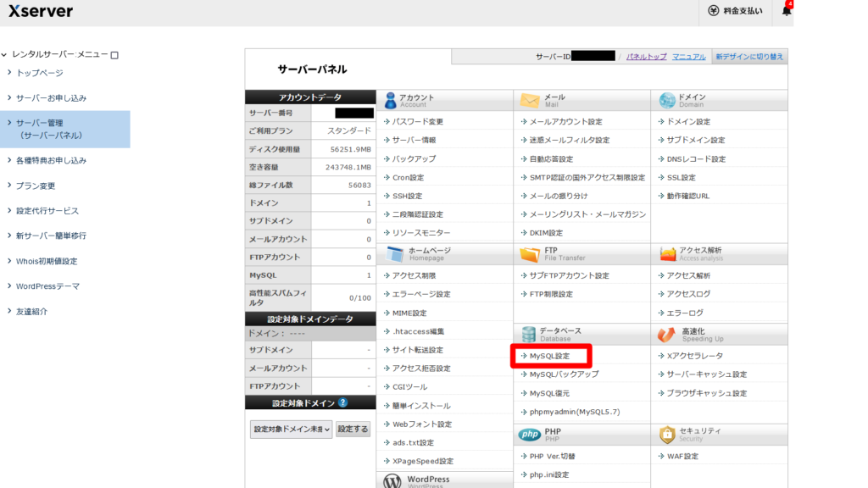Open サイト転送設定
The height and width of the screenshot is (488, 868).
click(417, 350)
